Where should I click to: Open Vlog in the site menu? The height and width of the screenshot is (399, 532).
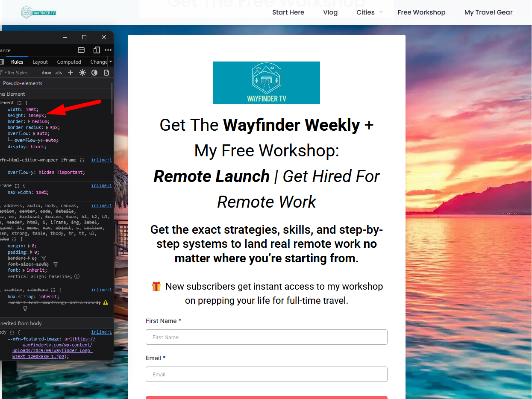pyautogui.click(x=330, y=12)
